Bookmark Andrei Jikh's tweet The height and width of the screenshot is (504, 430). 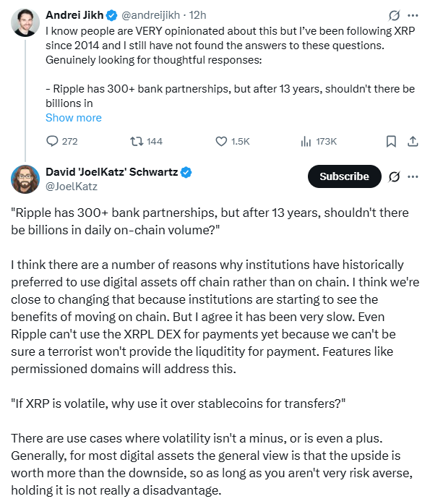coord(391,142)
